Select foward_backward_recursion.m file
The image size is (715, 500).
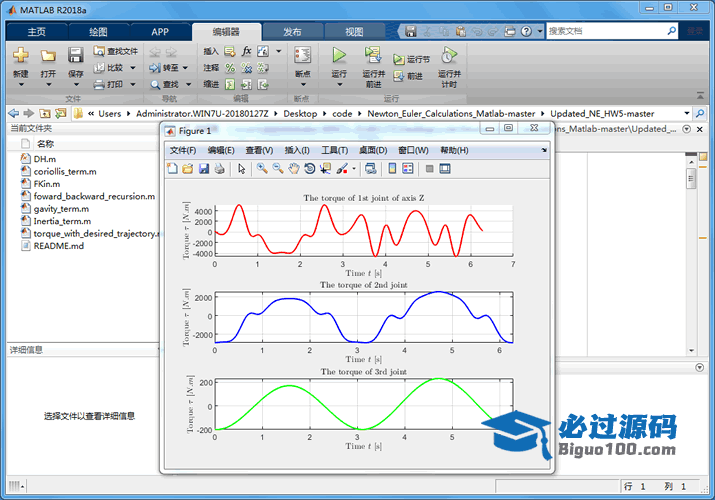[x=94, y=196]
